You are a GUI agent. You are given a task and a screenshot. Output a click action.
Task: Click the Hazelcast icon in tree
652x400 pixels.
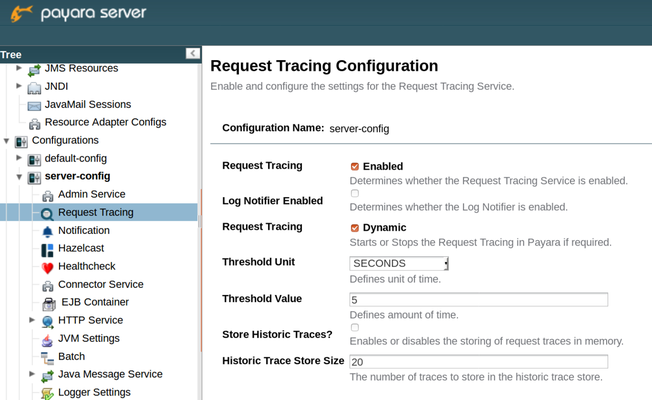47,249
